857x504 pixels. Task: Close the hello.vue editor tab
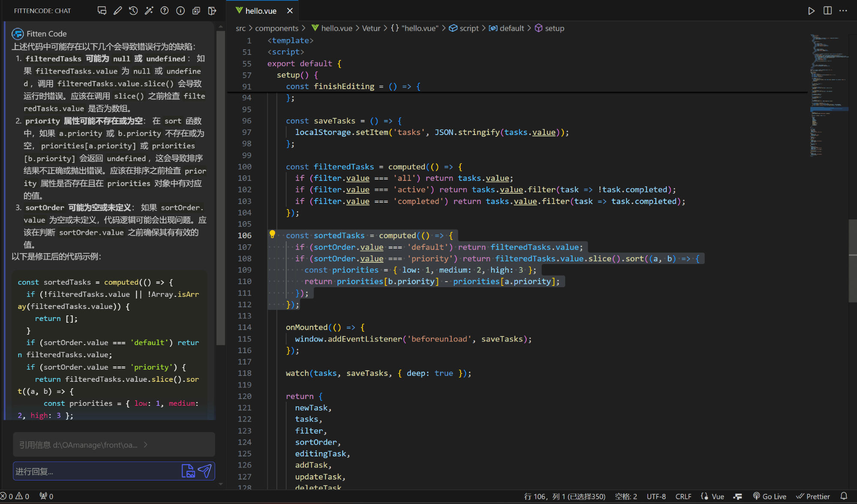290,11
